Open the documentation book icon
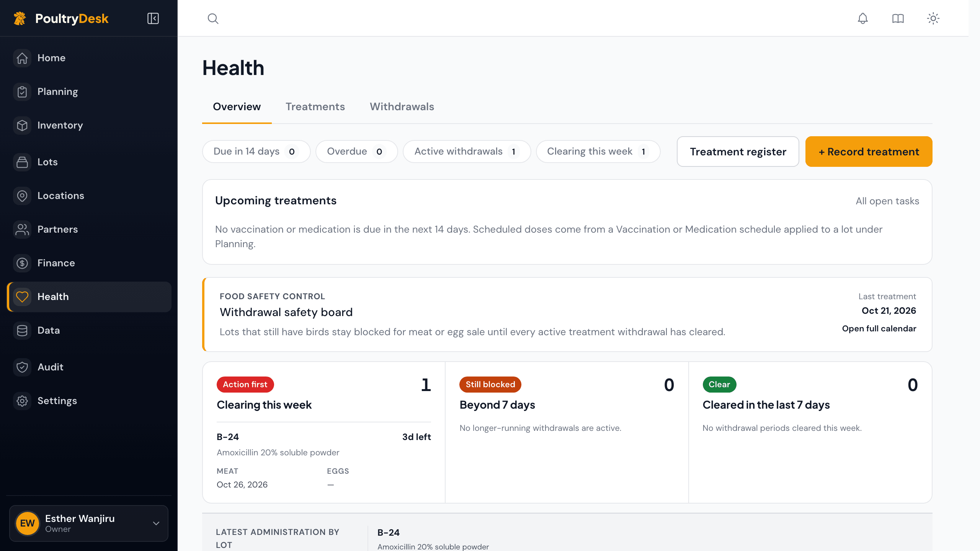980x551 pixels. pyautogui.click(x=898, y=18)
